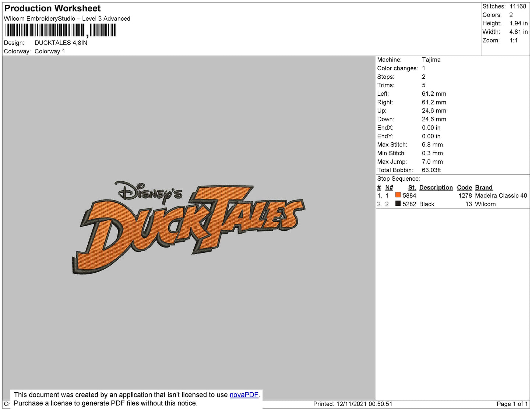532x411 pixels.
Task: Click the Machine value 'Tajima'
Action: [431, 60]
